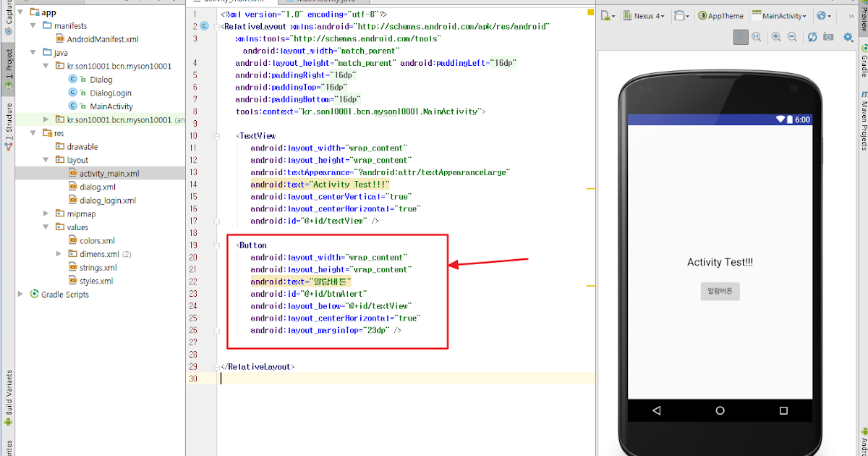
Task: Click the AppTheme theme selector
Action: 720,16
